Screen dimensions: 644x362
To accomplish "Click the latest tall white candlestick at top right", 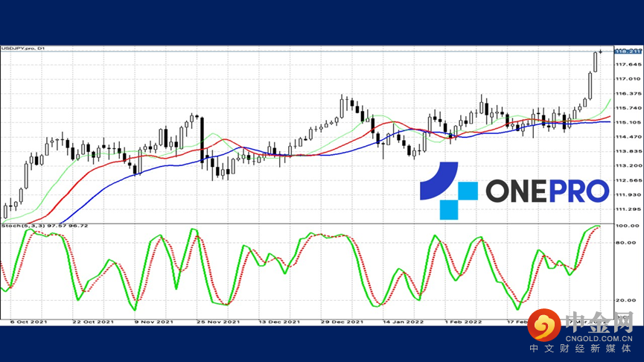I will pyautogui.click(x=595, y=62).
